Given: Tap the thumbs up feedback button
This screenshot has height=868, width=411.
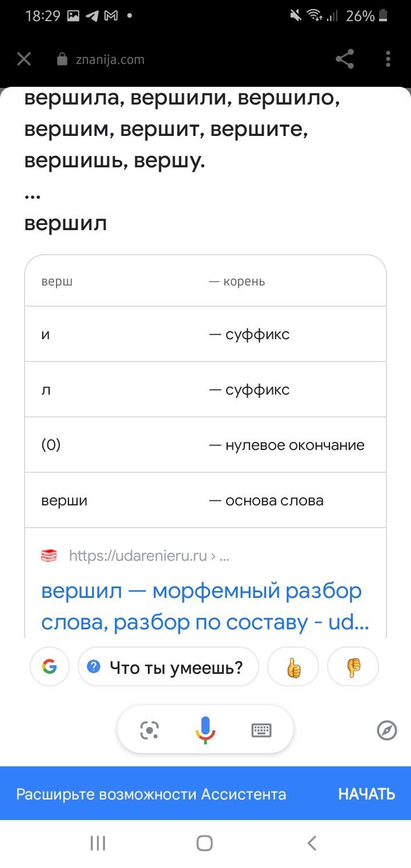Looking at the screenshot, I should coord(293,666).
